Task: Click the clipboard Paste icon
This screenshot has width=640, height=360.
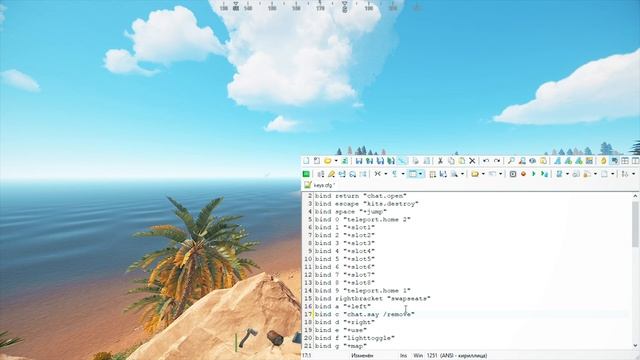Action: [x=462, y=161]
